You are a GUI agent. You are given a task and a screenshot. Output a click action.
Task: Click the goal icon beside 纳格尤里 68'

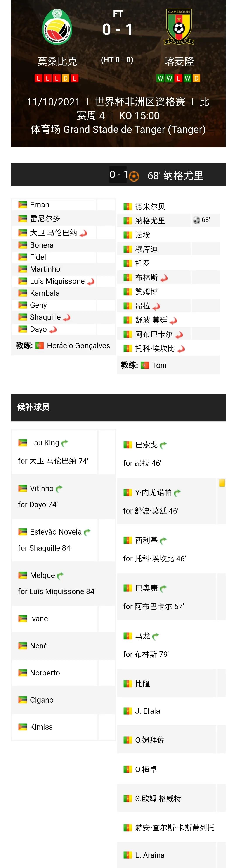click(x=196, y=220)
